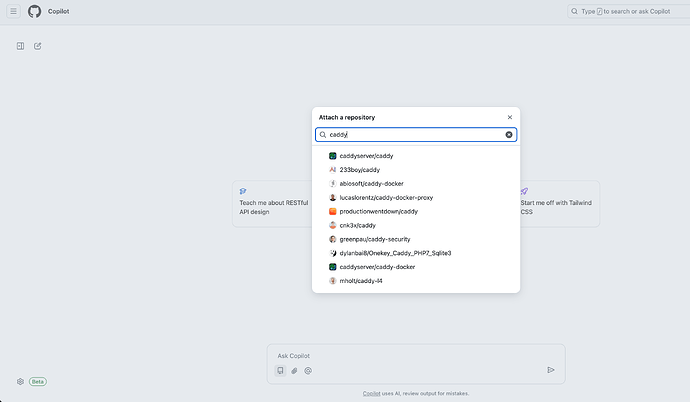This screenshot has width=690, height=402.
Task: Open the hamburger navigation menu
Action: (14, 11)
